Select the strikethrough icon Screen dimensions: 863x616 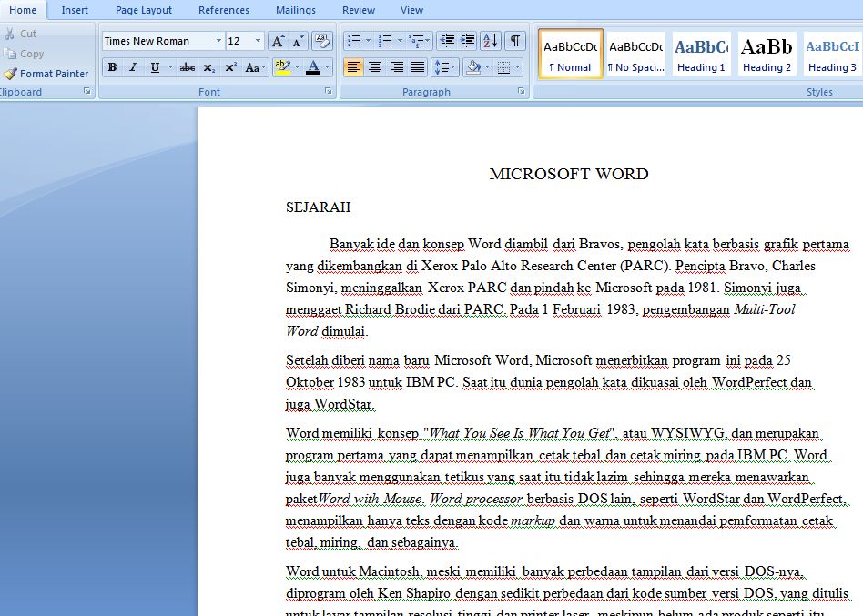point(188,66)
